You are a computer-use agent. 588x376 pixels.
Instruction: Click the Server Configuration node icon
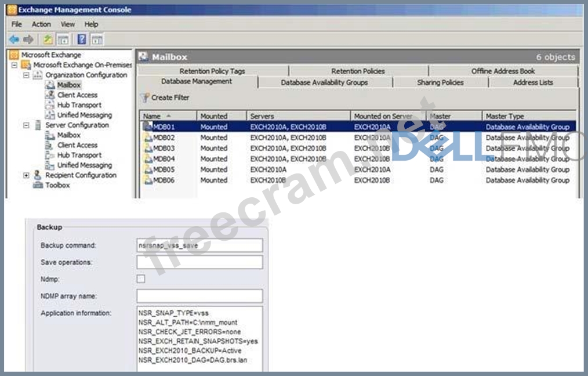pos(38,125)
